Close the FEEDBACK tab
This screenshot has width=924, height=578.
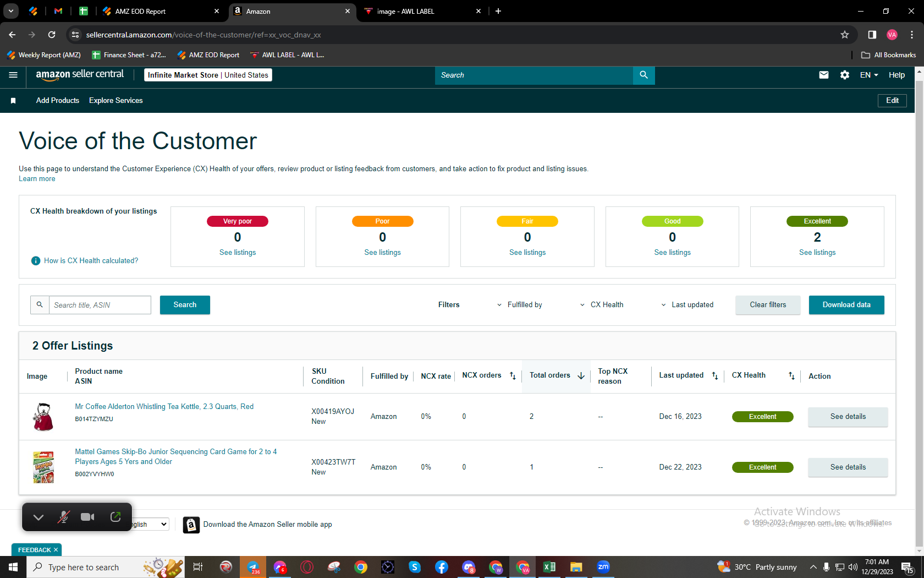(x=56, y=550)
